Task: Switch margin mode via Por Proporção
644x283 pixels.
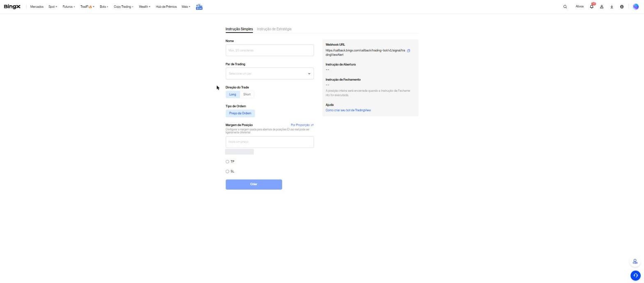Action: (300, 125)
